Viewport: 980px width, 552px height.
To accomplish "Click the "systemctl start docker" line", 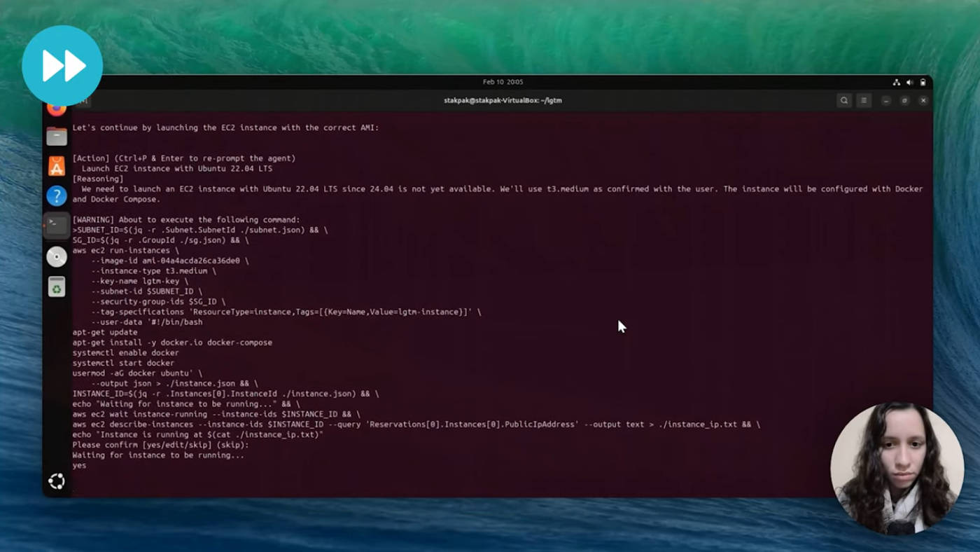I will click(123, 363).
